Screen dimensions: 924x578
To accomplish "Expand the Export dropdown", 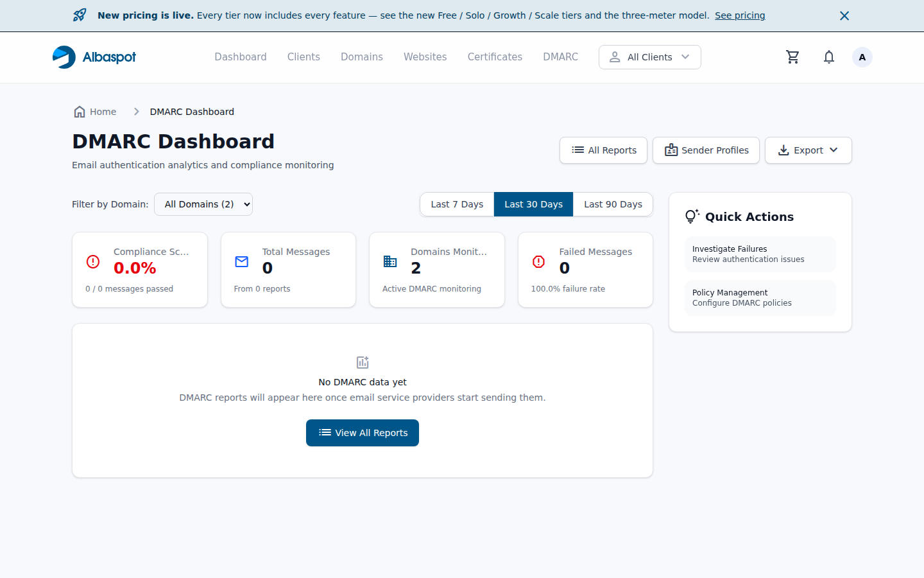I will click(809, 150).
